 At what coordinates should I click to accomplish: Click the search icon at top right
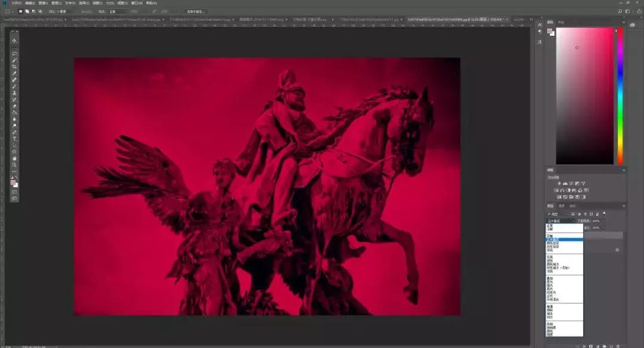[x=620, y=11]
